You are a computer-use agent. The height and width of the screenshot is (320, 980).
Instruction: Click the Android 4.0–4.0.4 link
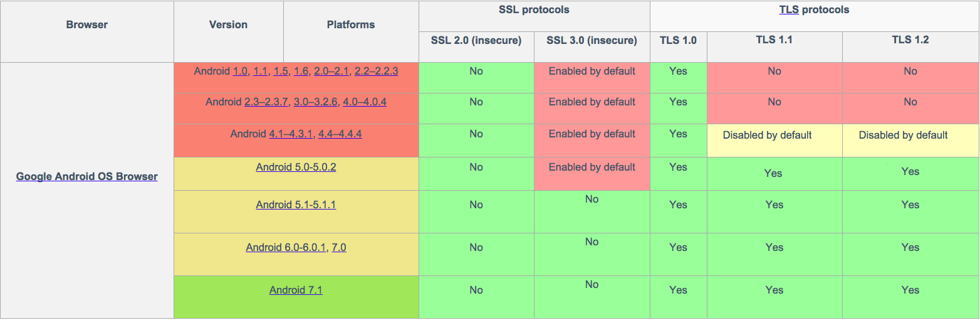(365, 102)
